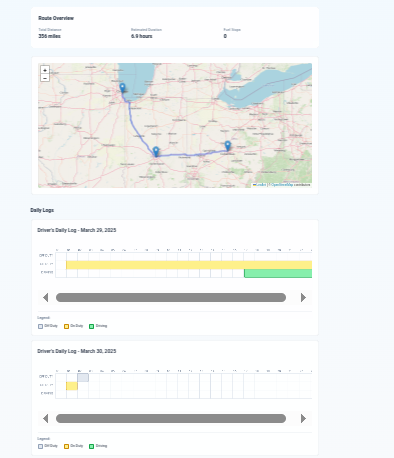Screen dimensions: 394x458
Task: Click the Chicago start marker on map
Action: [122, 88]
